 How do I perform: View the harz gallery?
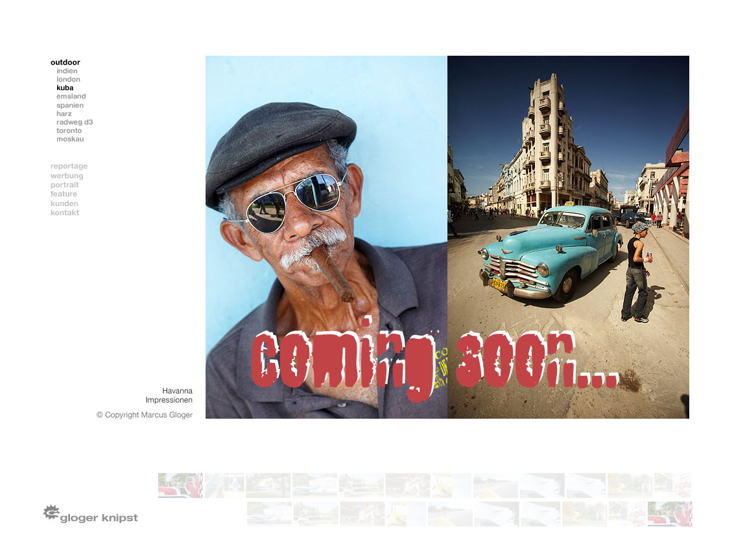64,113
